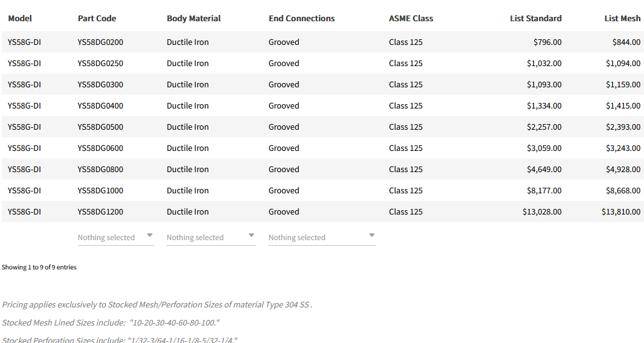Sort by ASME Class column header
644x343 pixels.
point(411,19)
